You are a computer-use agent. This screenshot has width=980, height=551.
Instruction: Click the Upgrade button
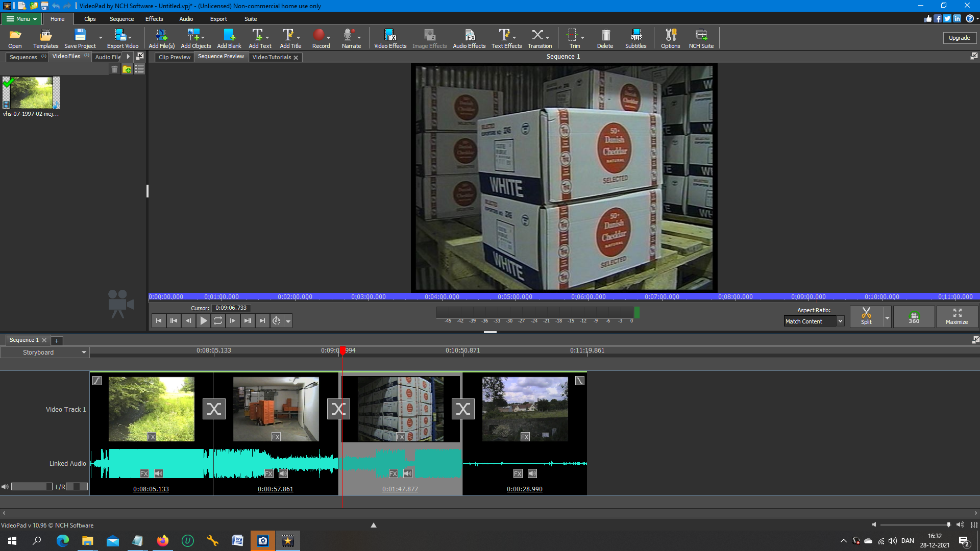959,38
